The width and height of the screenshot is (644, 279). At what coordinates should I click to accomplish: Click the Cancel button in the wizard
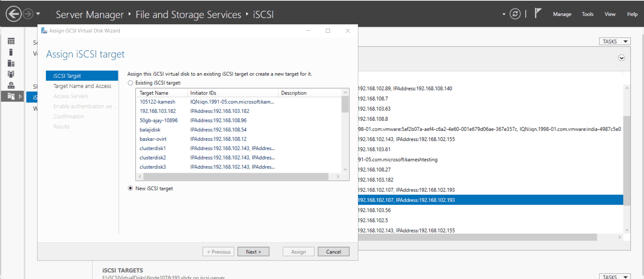[x=333, y=252]
